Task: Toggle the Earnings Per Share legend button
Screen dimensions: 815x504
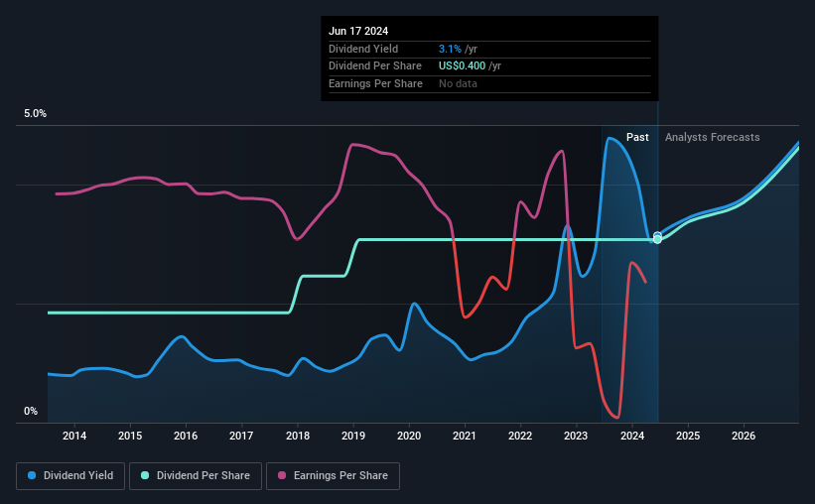Action: 333,476
